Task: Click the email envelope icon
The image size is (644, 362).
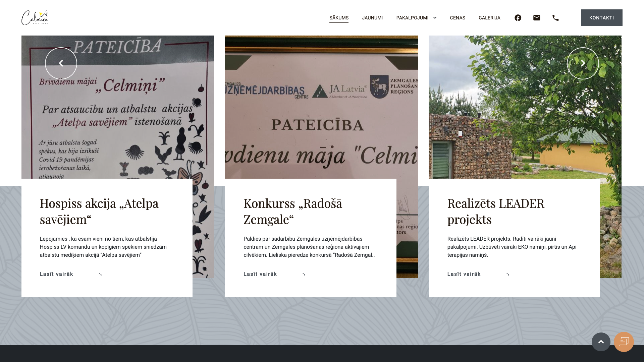Action: click(x=537, y=18)
